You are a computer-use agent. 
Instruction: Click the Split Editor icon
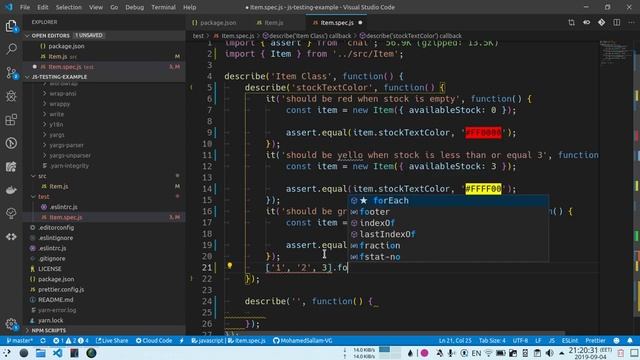coord(616,22)
